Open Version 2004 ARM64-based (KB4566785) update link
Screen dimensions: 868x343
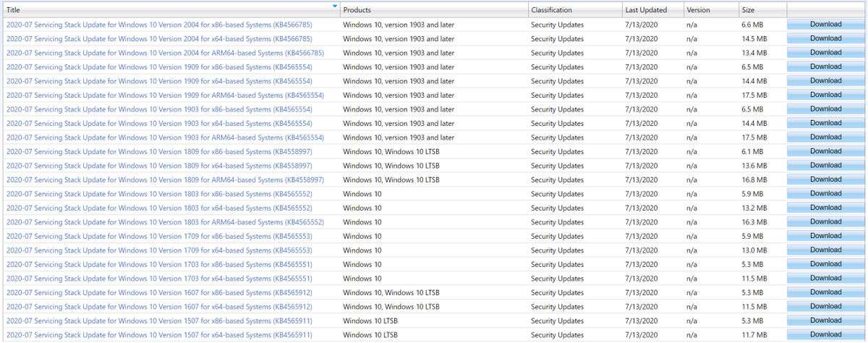click(x=165, y=53)
